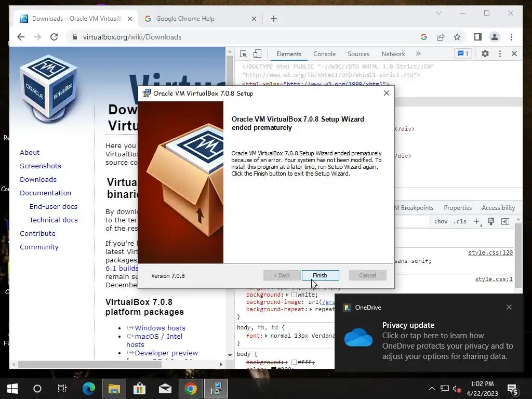Expand the background-repeat property triangle
This screenshot has height=399, width=532.
point(311,310)
